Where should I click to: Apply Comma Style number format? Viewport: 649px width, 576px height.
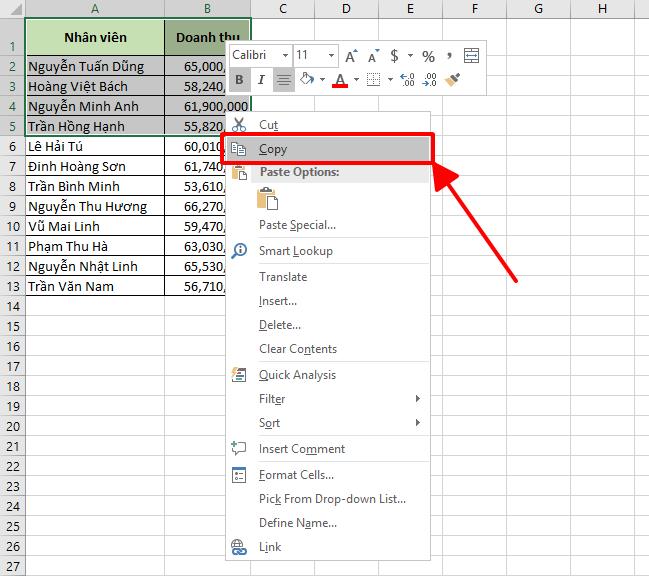pos(450,56)
